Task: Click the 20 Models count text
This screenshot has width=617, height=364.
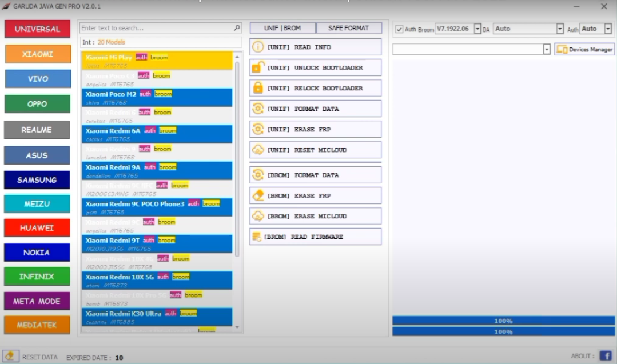Action: click(x=111, y=42)
